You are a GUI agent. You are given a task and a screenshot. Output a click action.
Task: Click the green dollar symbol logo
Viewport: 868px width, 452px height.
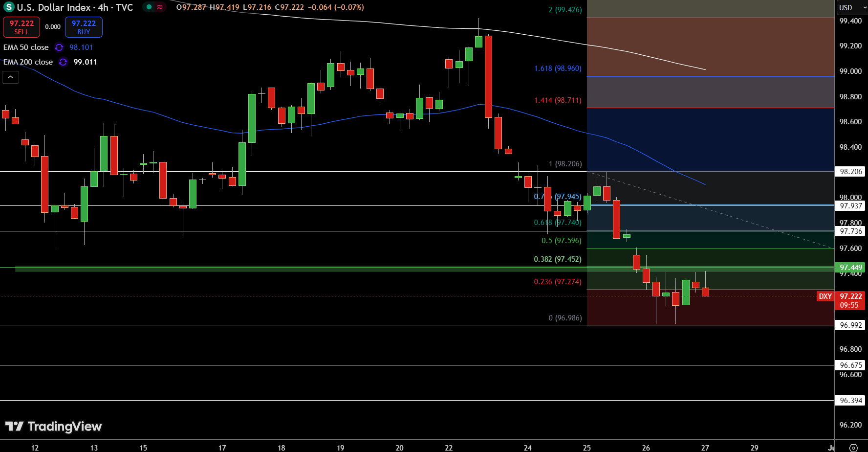tap(9, 7)
